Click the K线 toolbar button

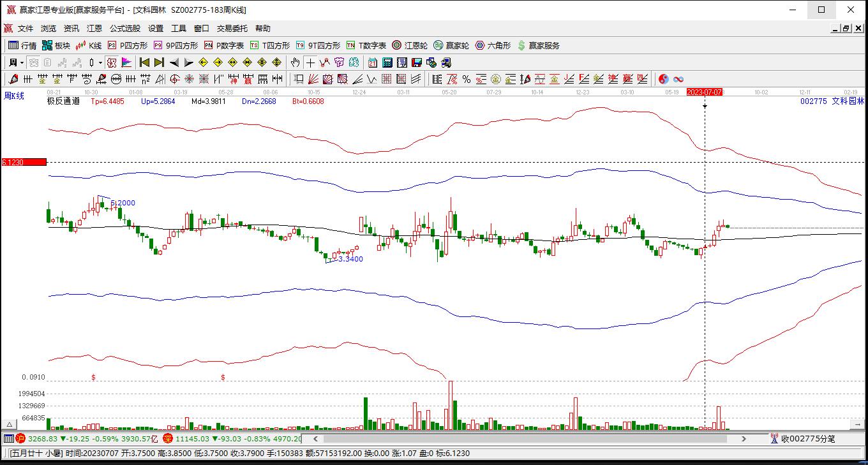pyautogui.click(x=89, y=45)
